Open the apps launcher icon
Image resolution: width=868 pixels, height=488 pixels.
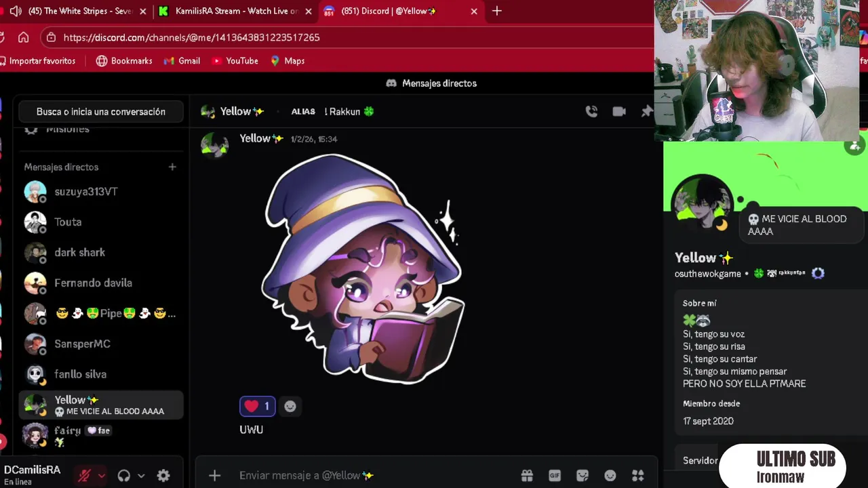(x=637, y=475)
